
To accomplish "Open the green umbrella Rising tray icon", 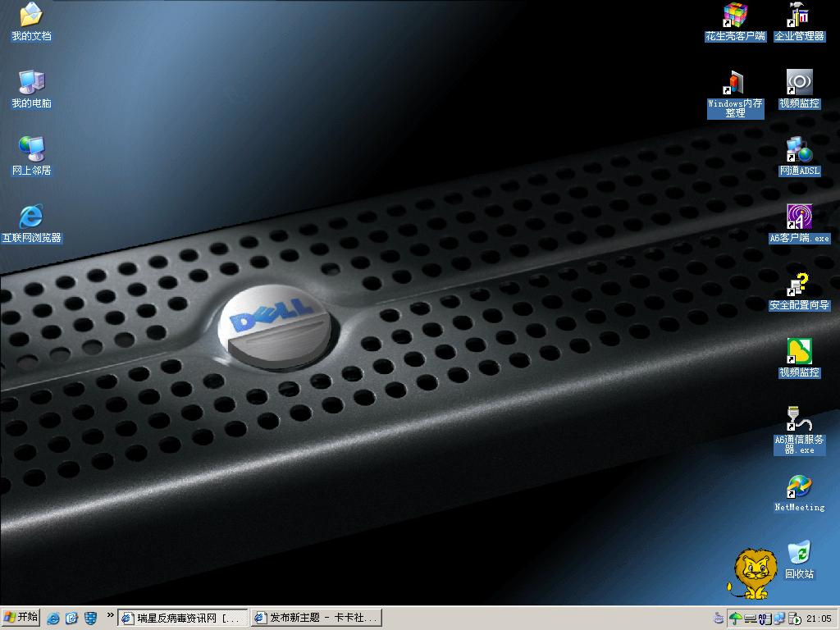I will [x=736, y=619].
